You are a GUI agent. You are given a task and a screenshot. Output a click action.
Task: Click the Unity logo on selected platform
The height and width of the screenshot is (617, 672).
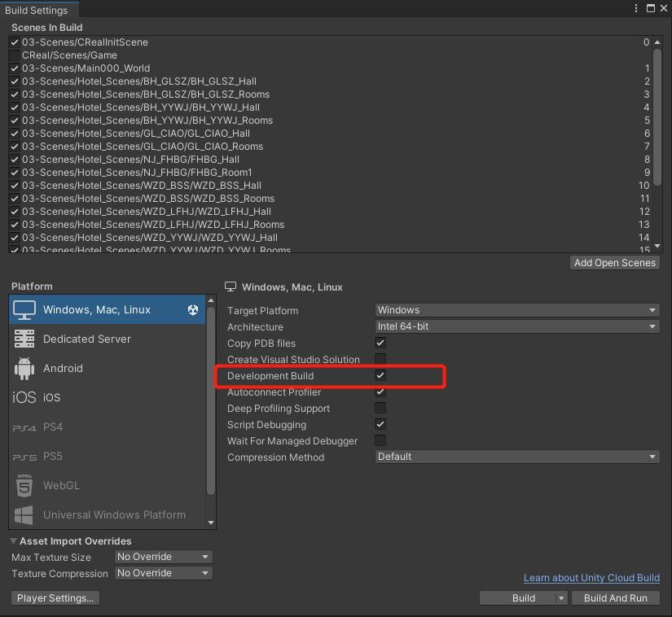point(193,310)
